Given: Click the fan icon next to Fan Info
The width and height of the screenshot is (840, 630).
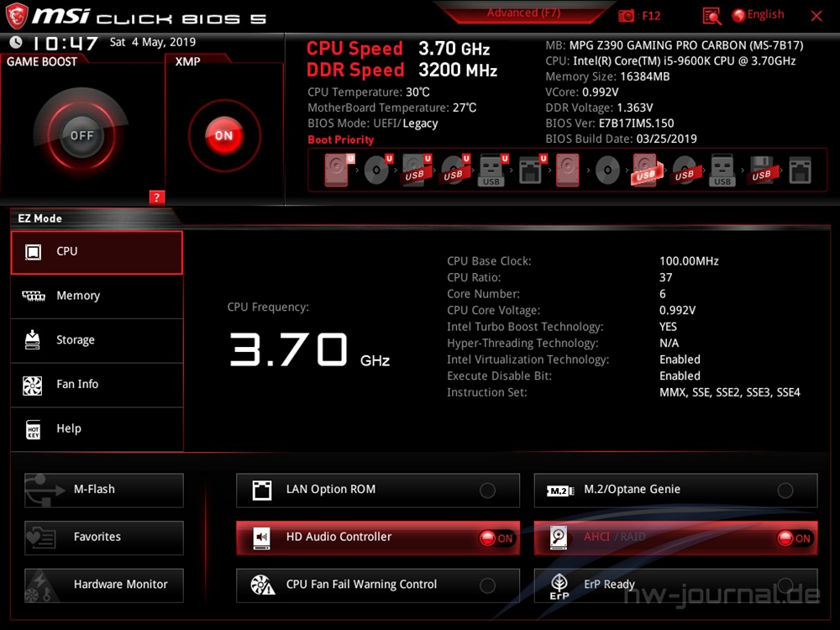Looking at the screenshot, I should pyautogui.click(x=33, y=385).
